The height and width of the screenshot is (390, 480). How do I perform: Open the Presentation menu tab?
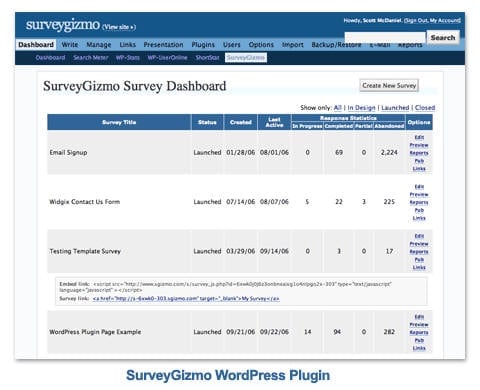coord(163,45)
